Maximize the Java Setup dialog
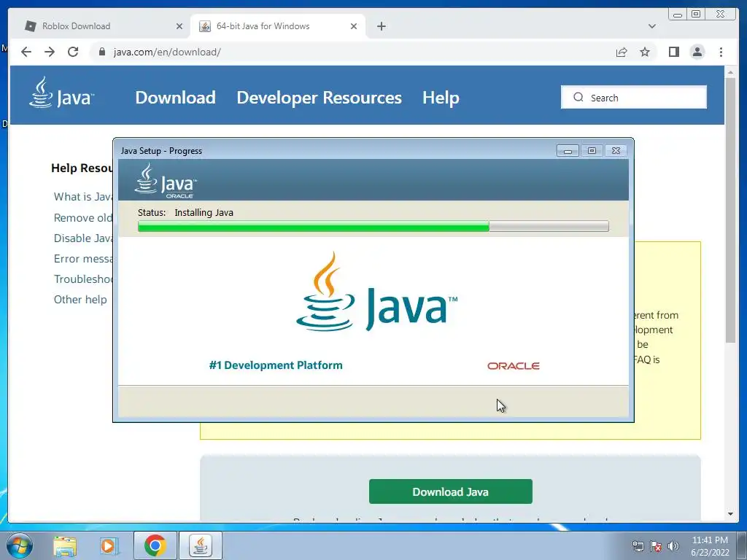This screenshot has width=747, height=560. coord(592,150)
